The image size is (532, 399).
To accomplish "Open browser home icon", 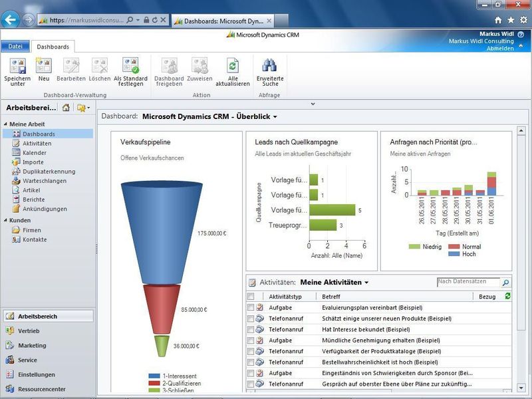I will pos(497,21).
